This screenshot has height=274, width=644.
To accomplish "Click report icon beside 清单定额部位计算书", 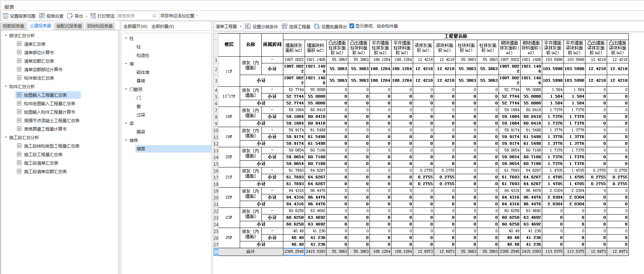I will 19,69.
